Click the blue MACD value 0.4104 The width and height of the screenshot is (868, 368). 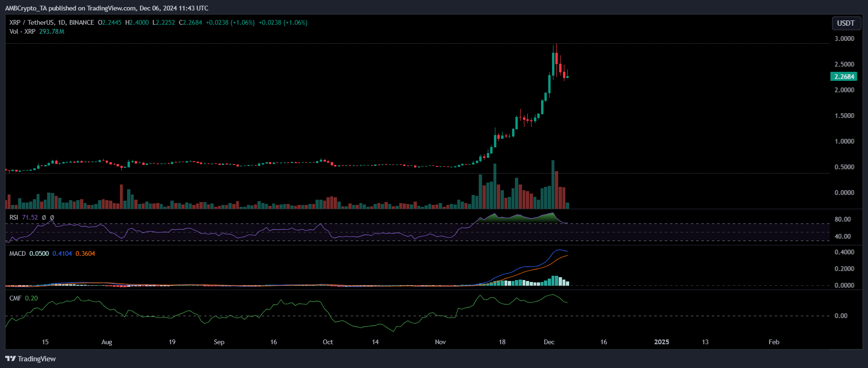[x=62, y=253]
